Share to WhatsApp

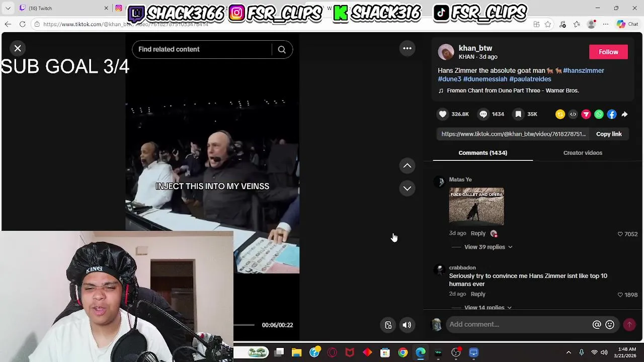click(x=599, y=114)
